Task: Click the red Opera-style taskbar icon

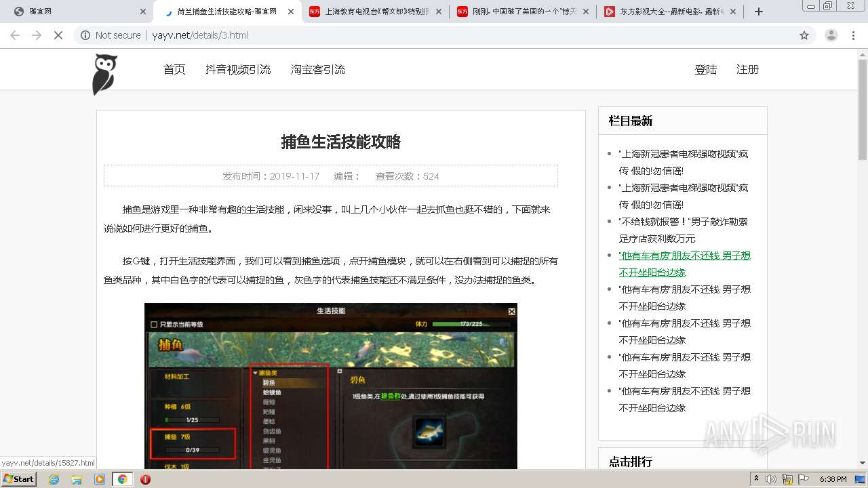Action: click(x=145, y=479)
